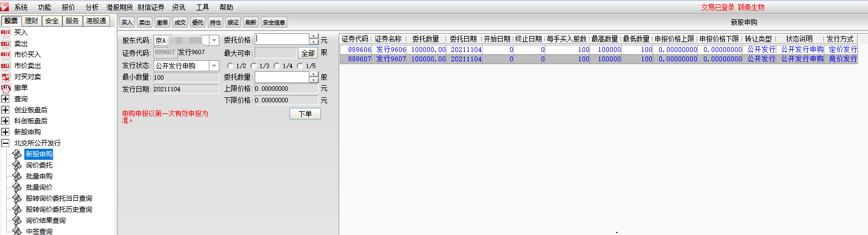
Task: Click toolbar 安全信息 button
Action: (x=274, y=23)
